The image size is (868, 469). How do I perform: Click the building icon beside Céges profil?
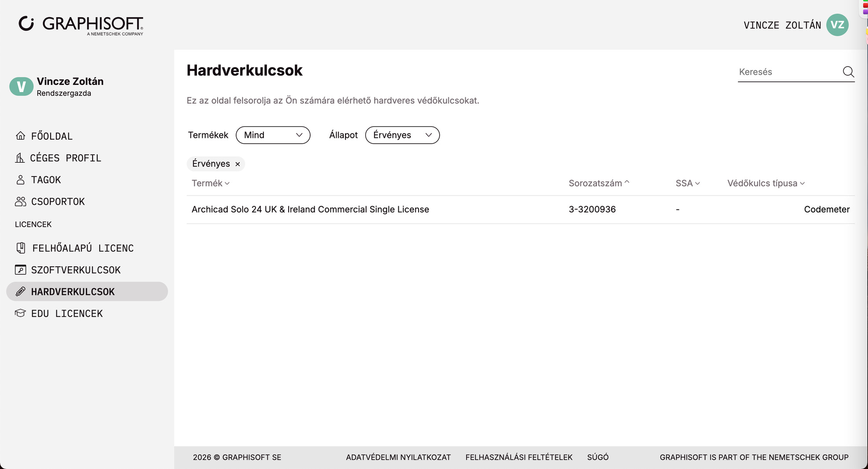tap(20, 158)
